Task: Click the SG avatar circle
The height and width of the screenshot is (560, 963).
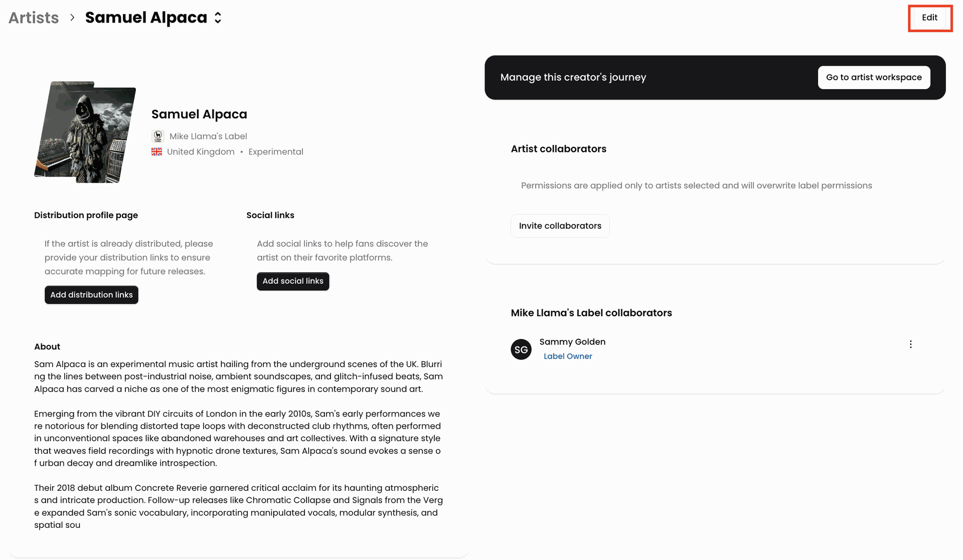Action: 521,349
